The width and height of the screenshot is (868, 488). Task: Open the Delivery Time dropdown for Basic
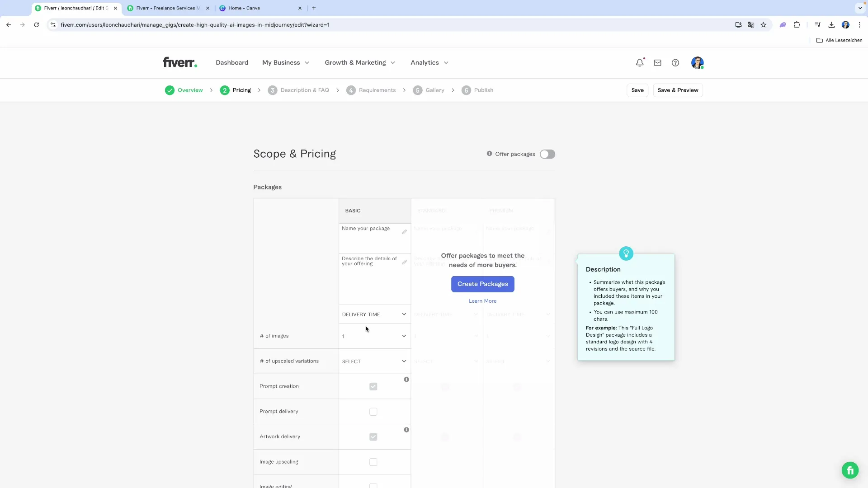[x=374, y=314]
